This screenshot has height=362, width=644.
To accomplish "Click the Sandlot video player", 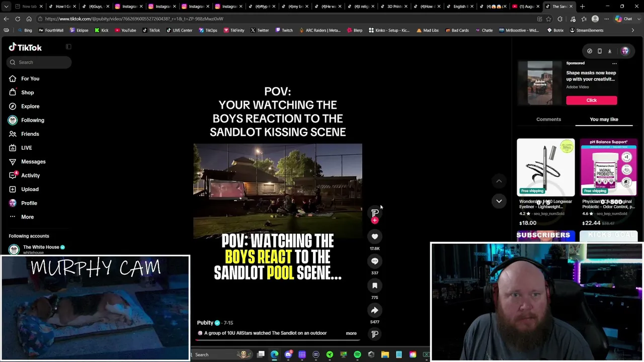I will coord(278,191).
